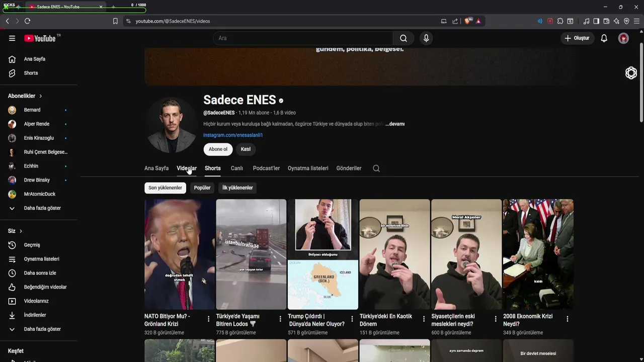Select the Son yüklenenler filter chip
644x362 pixels.
(165, 188)
